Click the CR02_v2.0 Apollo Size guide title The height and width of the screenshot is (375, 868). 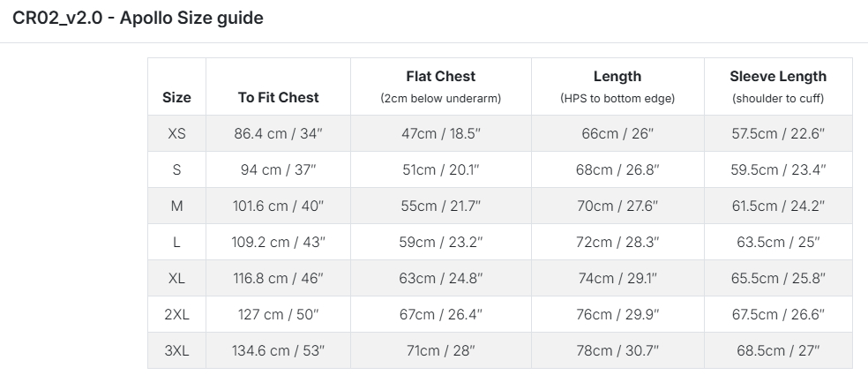[138, 18]
